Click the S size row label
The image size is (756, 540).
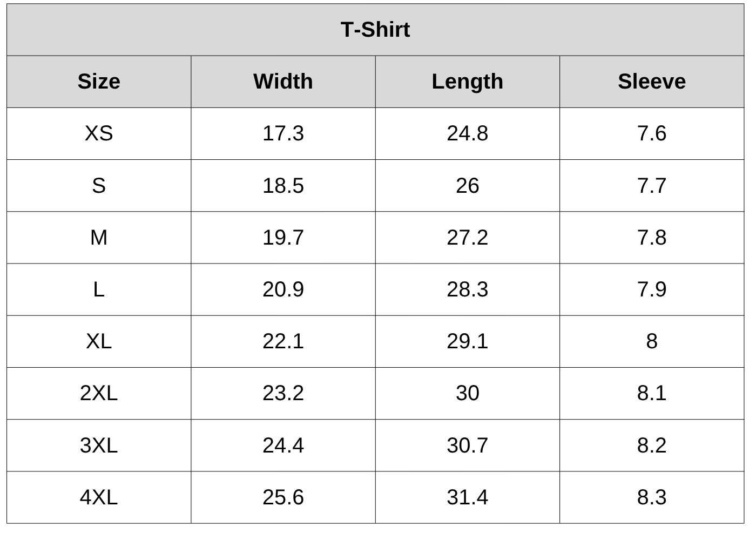(x=99, y=186)
